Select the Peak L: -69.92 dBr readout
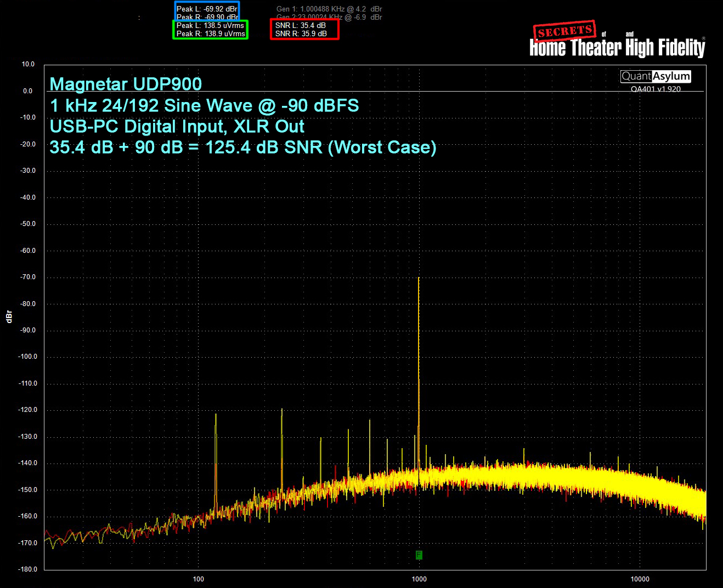Viewport: 723px width, 588px height. (207, 9)
